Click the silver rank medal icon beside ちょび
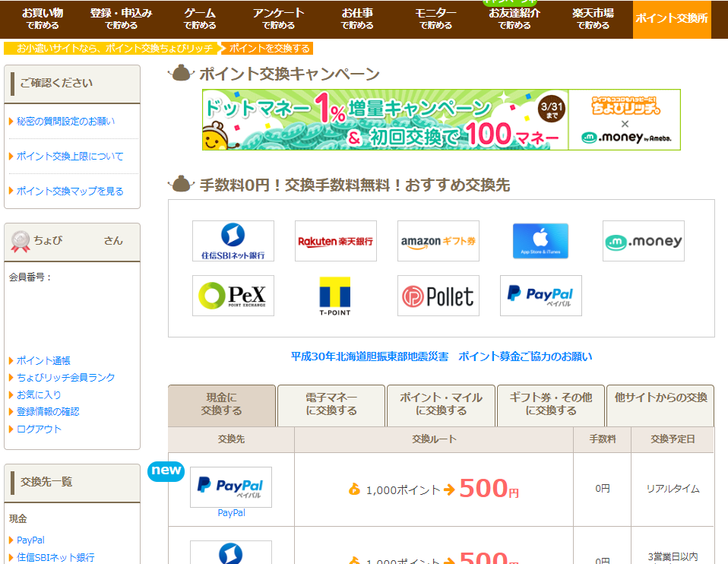Screen dimensions: 728x564 click(21, 242)
